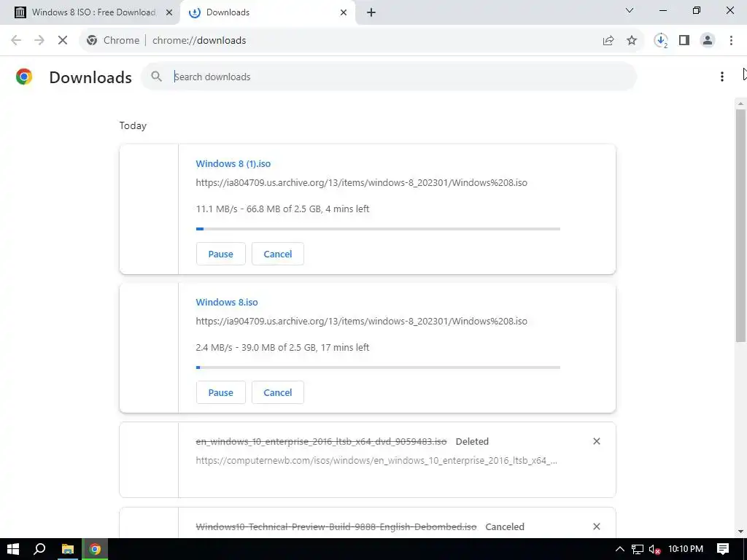
Task: Click the ia904709.us.archive.org source URL
Action: tap(362, 322)
